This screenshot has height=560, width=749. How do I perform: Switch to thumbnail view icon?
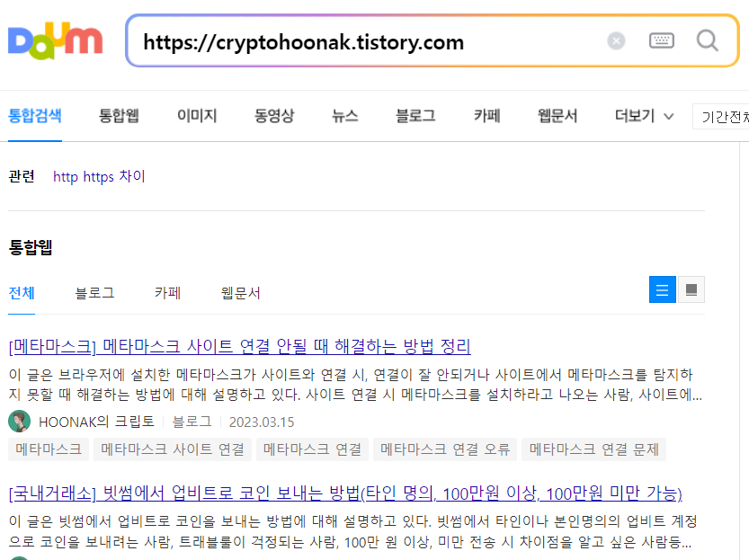coord(691,289)
